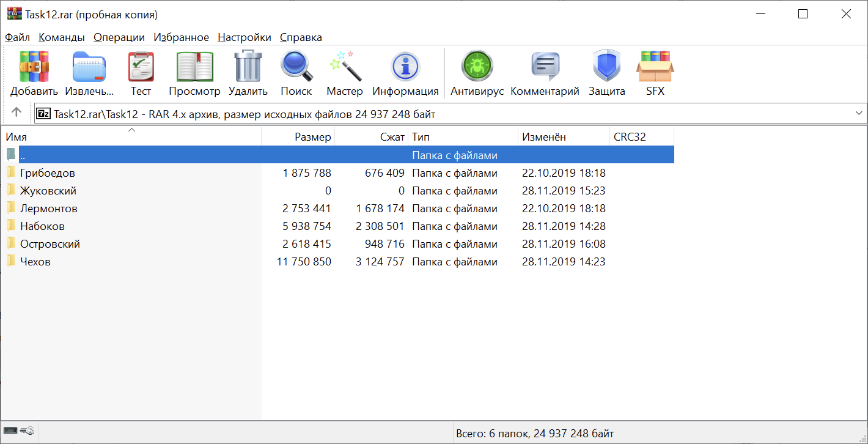Click the Грибоедов folder icon
The height and width of the screenshot is (444, 868).
[x=11, y=172]
